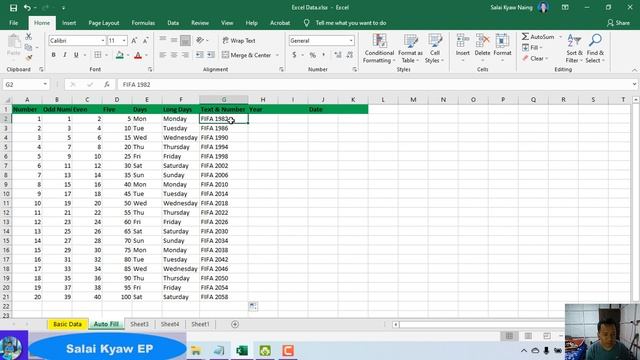Expand the Merge & Center dropdown arrow
This screenshot has width=640, height=360.
[277, 55]
